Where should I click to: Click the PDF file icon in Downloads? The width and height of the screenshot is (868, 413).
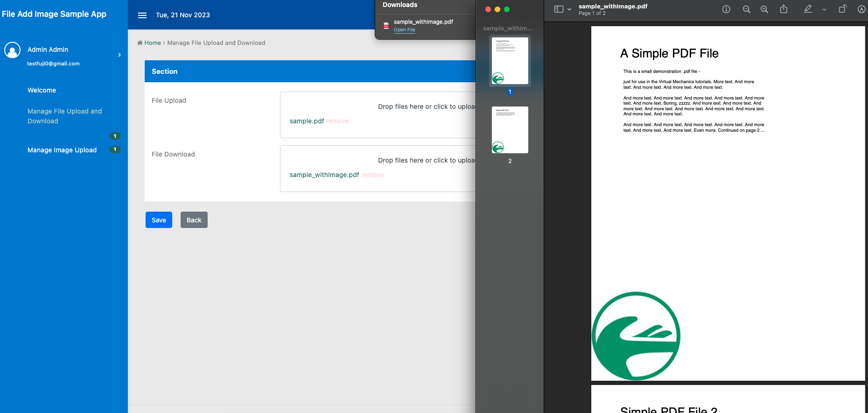click(x=386, y=26)
